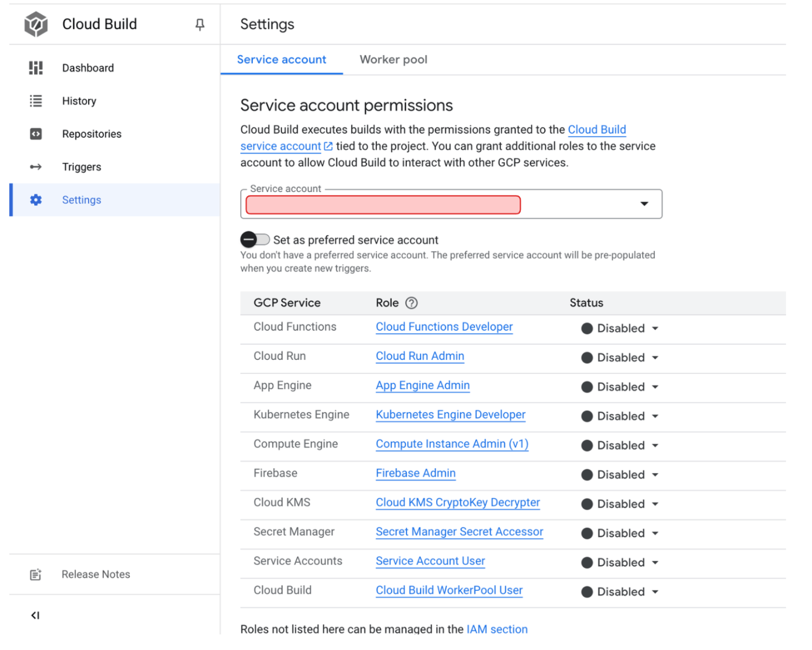Screen dimensions: 812x650
Task: Click the Status column header
Action: pyautogui.click(x=586, y=303)
